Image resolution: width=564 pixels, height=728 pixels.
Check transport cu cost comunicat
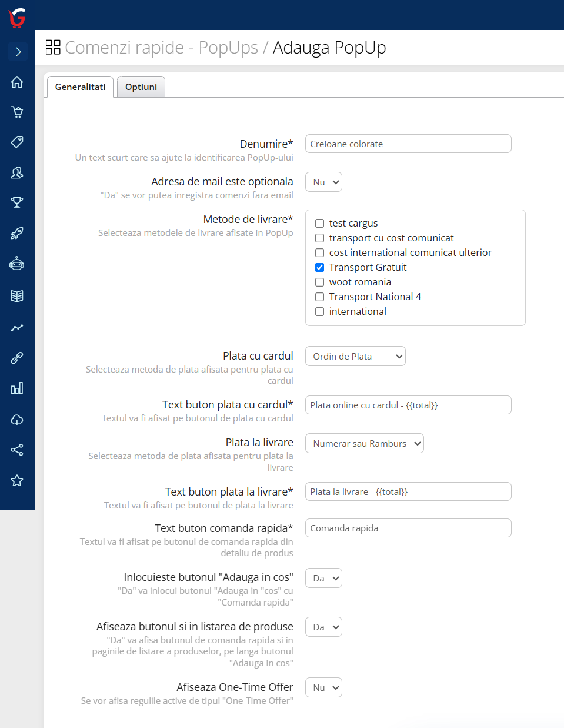(320, 238)
